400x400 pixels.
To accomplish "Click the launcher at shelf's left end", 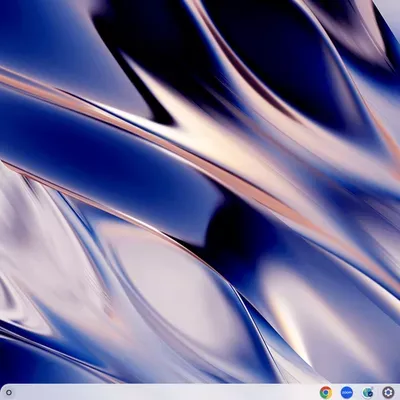I will pos(9,393).
